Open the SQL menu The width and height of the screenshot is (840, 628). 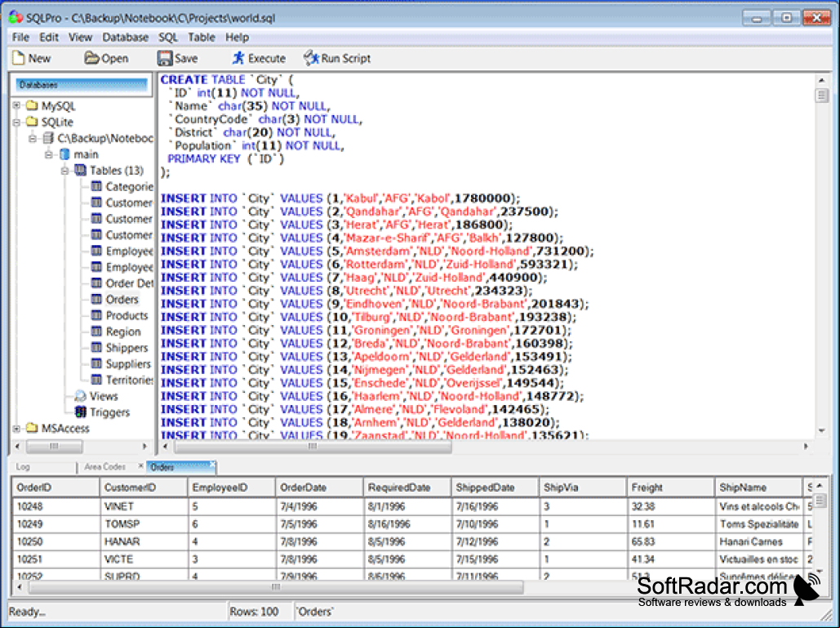point(167,37)
